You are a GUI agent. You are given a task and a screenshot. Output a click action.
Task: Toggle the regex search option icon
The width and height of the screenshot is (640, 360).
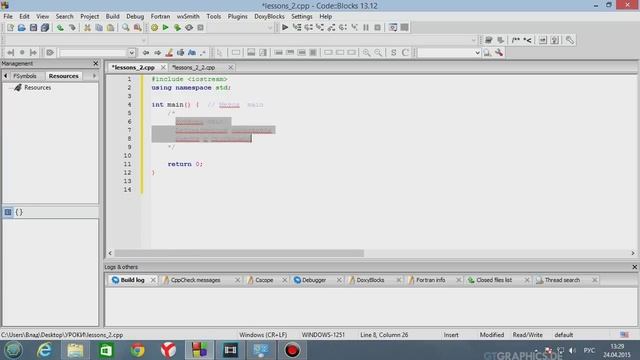(203, 53)
